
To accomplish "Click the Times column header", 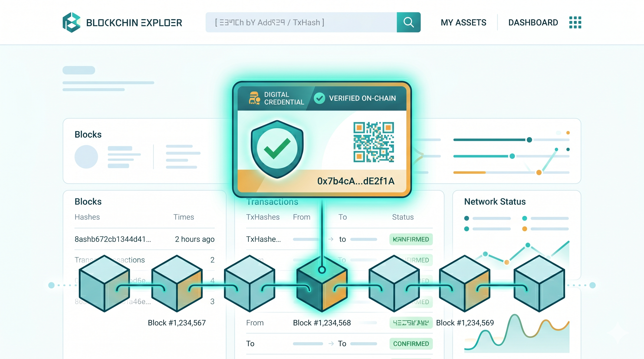I will tap(184, 217).
